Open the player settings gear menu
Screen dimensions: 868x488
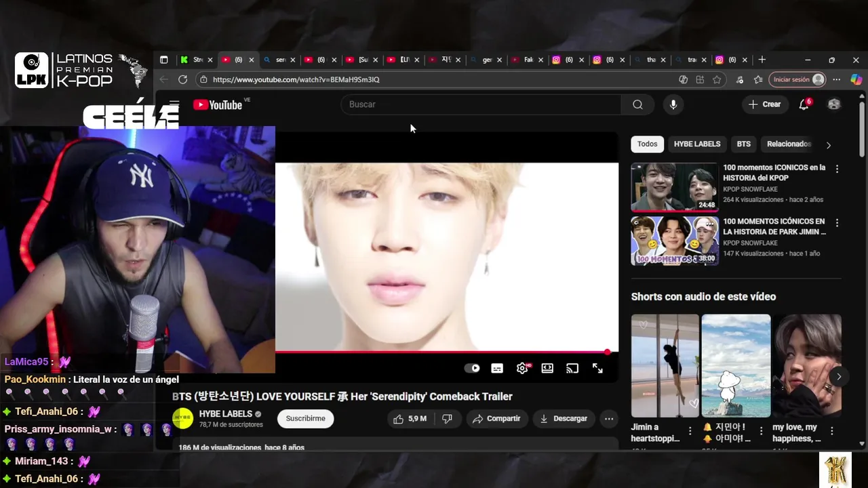tap(522, 368)
